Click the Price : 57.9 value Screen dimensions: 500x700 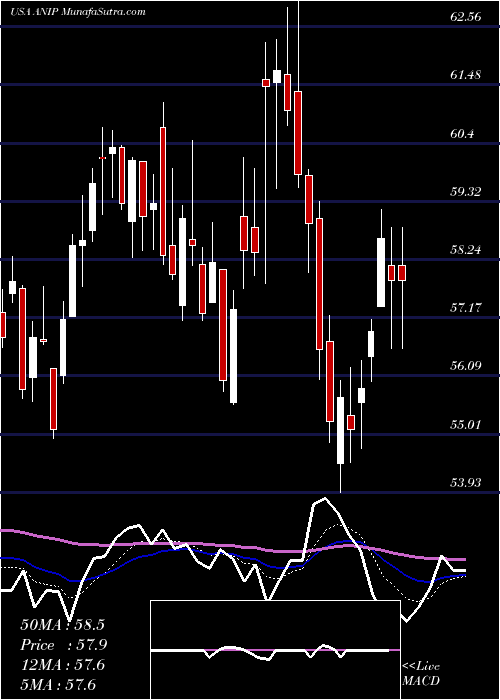tap(63, 645)
